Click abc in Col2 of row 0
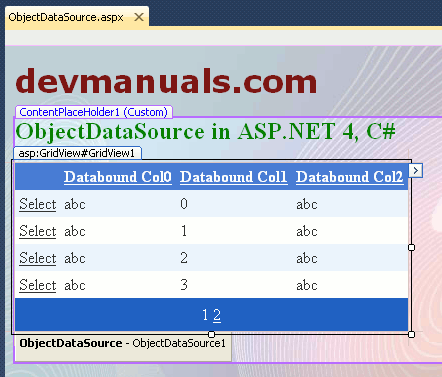The image size is (442, 377). click(307, 204)
